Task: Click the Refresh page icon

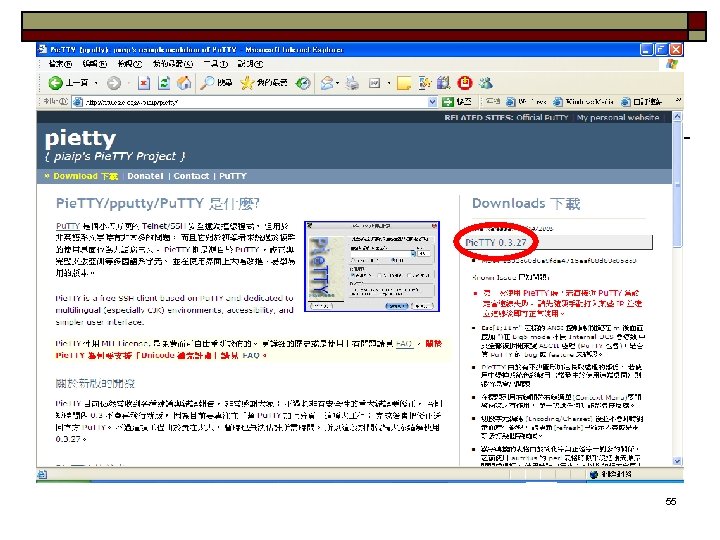Action: [x=164, y=83]
